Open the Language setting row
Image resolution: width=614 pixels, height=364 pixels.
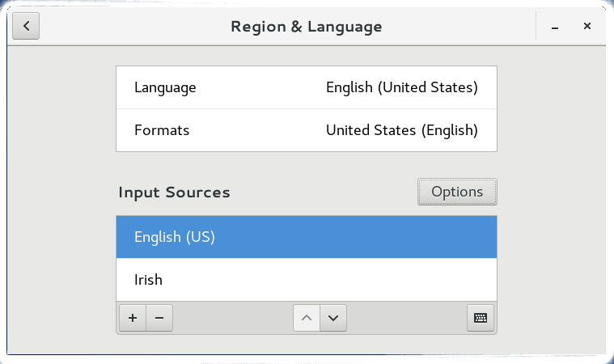(x=306, y=87)
